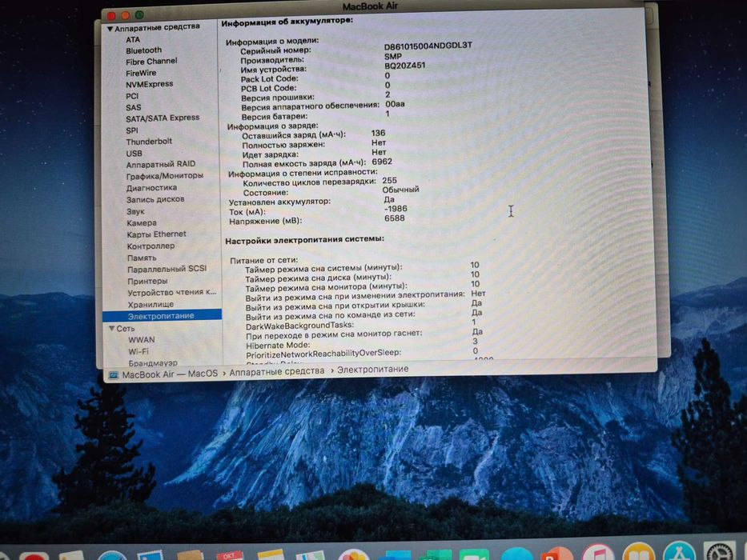Open the Bluetooth hardware section
747x560 pixels.
coord(144,50)
